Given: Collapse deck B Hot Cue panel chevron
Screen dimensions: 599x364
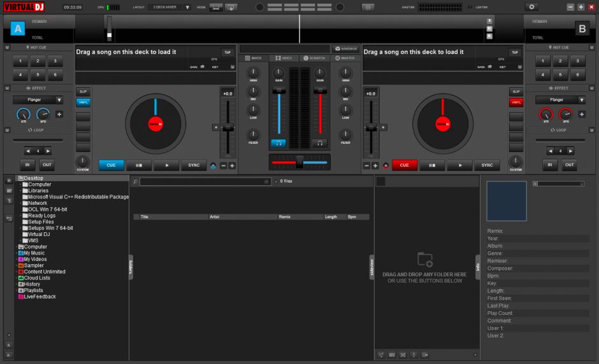Looking at the screenshot, I should (x=592, y=47).
